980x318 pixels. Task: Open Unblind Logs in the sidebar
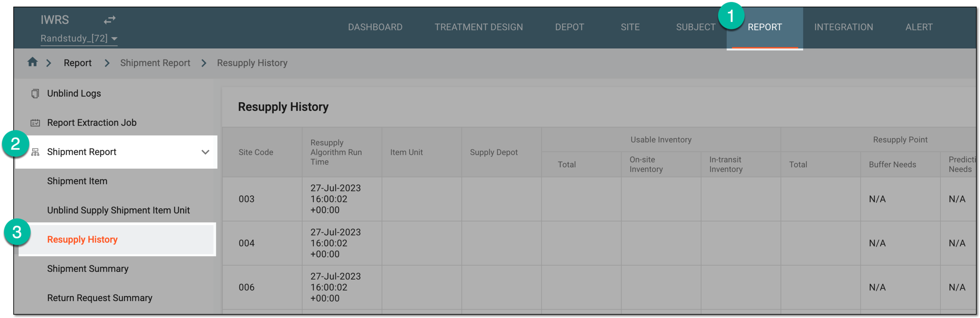[74, 94]
